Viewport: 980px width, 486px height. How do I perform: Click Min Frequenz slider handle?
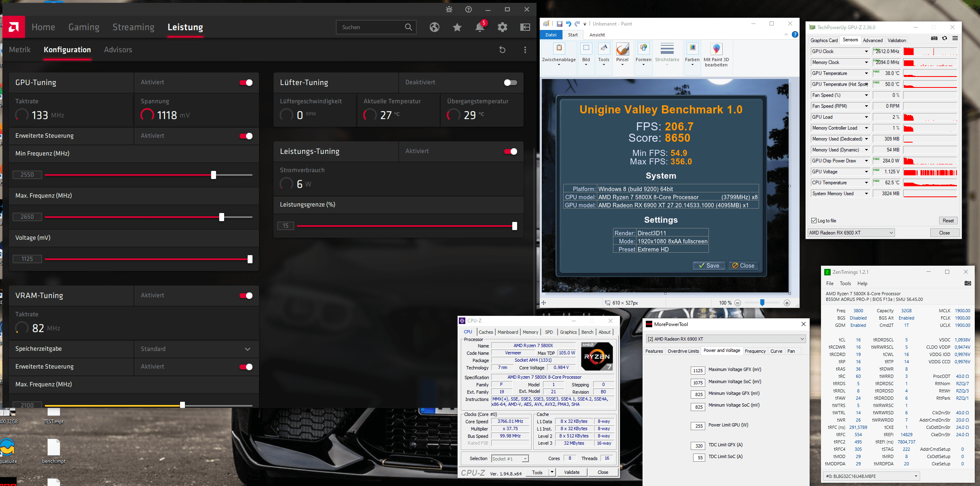[x=214, y=175]
